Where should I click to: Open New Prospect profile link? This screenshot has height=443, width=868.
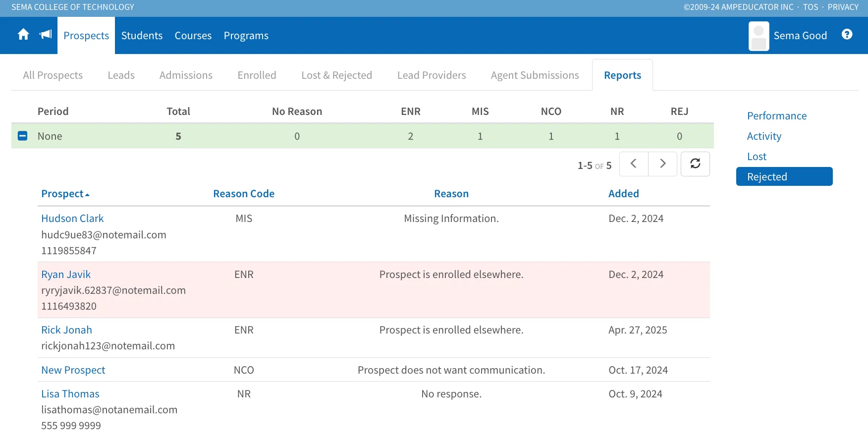click(73, 370)
